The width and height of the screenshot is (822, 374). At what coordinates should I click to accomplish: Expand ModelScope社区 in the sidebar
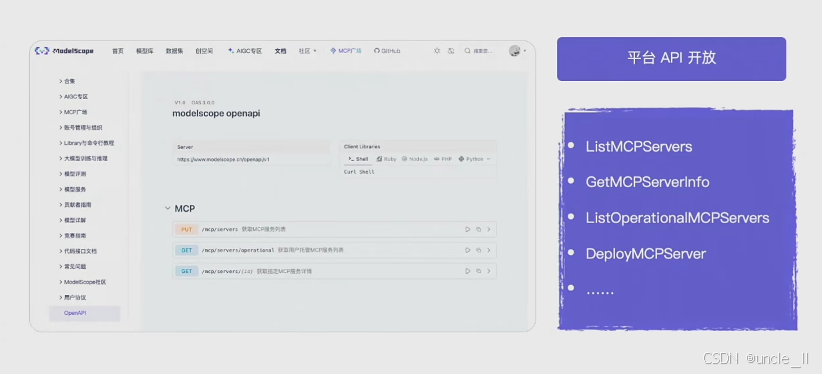pyautogui.click(x=82, y=282)
